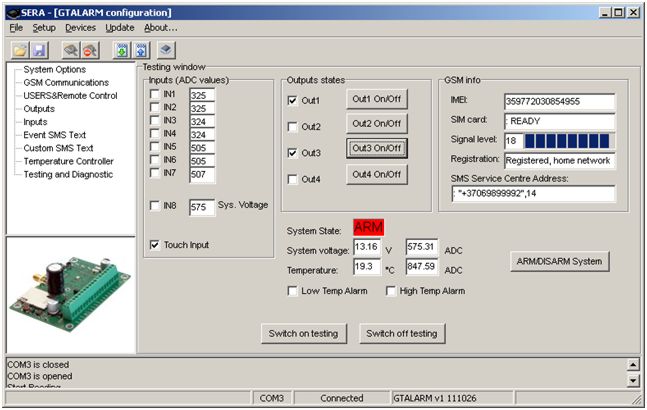This screenshot has height=410, width=647.
Task: Click the log scroll up arrow
Action: (633, 365)
